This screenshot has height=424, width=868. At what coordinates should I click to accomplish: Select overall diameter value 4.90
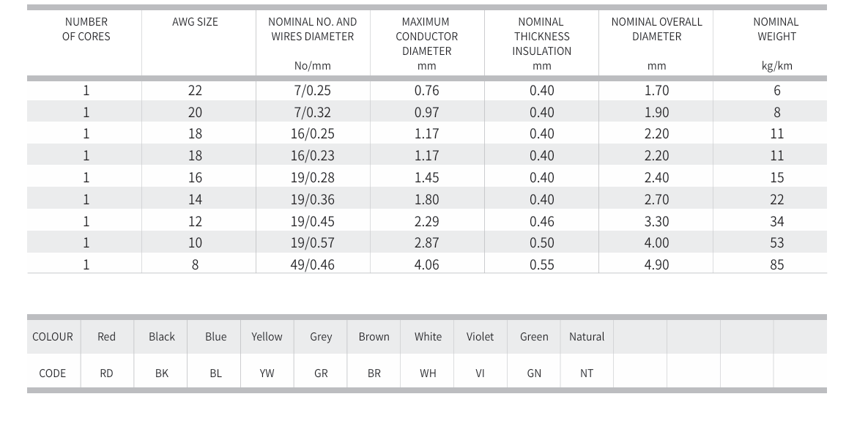click(656, 265)
